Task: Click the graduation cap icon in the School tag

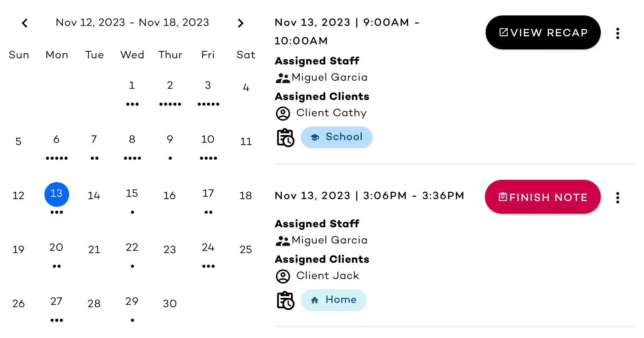Action: pyautogui.click(x=315, y=137)
